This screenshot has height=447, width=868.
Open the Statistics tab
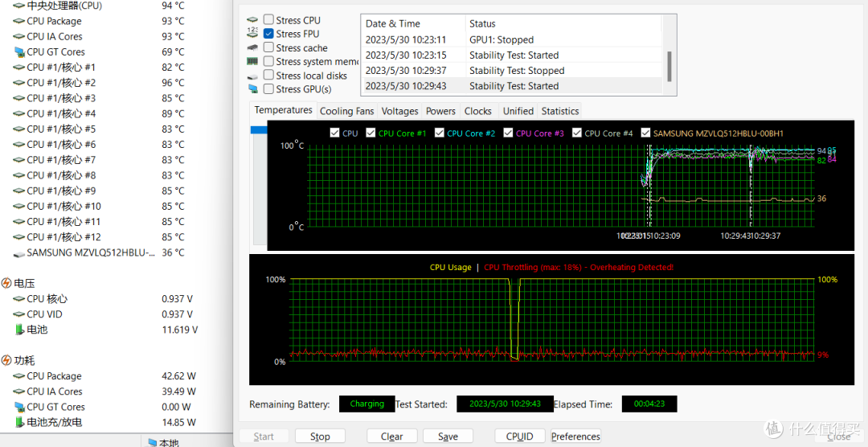[560, 111]
